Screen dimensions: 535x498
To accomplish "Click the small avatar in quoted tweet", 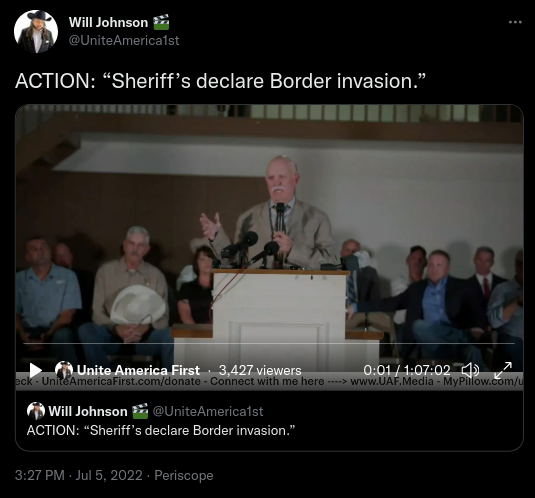I will (x=36, y=411).
